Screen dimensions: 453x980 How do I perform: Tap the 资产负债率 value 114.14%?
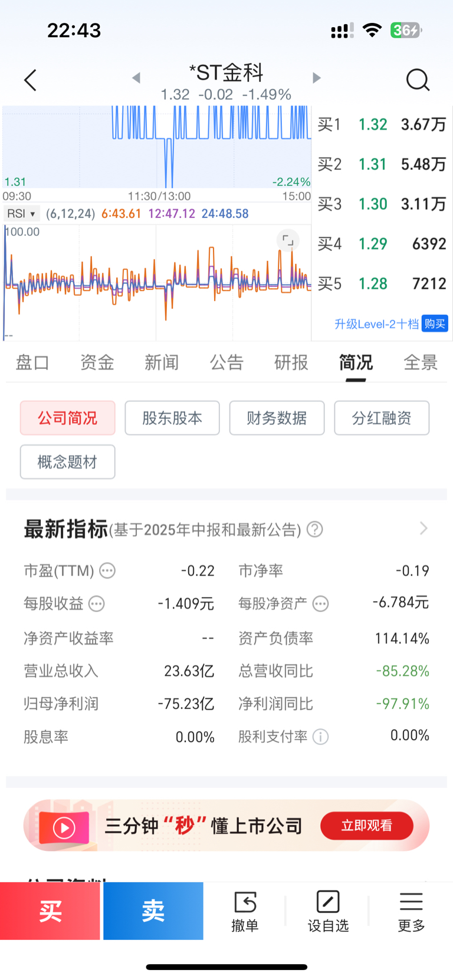click(x=402, y=638)
